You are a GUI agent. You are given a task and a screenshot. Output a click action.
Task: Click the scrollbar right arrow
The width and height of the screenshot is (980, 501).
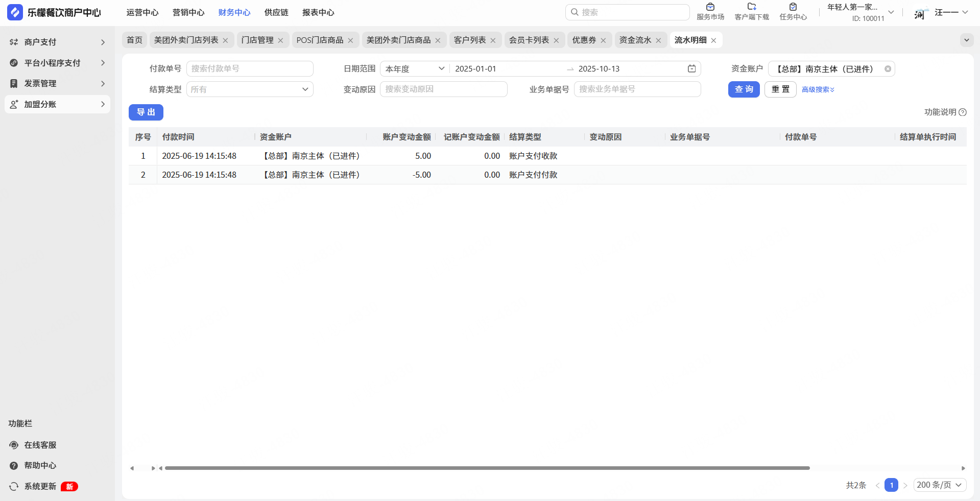963,468
